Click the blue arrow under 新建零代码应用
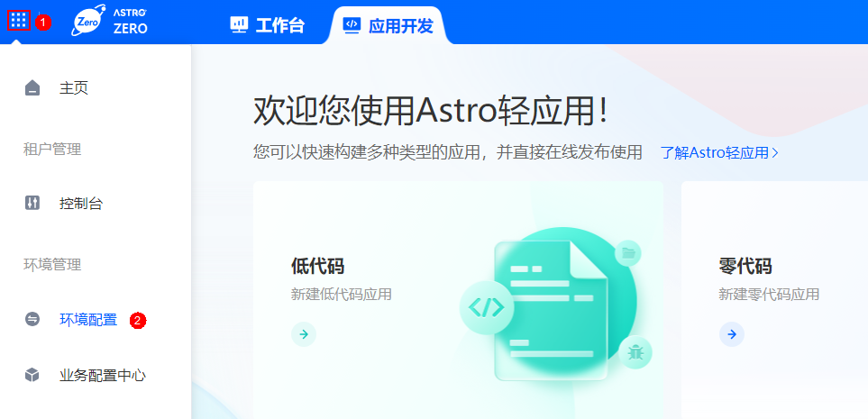 (x=732, y=334)
